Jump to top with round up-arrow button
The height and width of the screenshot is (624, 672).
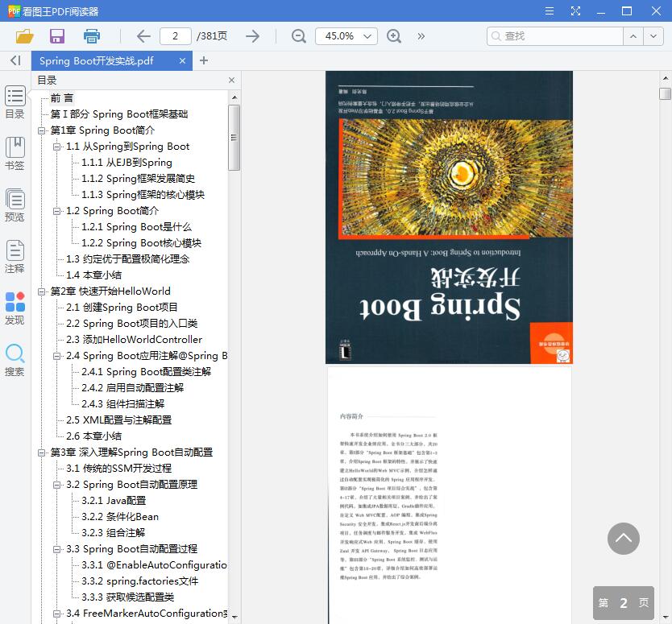(x=624, y=539)
